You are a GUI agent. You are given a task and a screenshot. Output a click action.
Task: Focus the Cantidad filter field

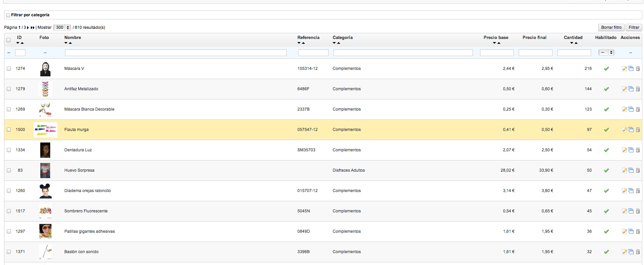point(574,53)
